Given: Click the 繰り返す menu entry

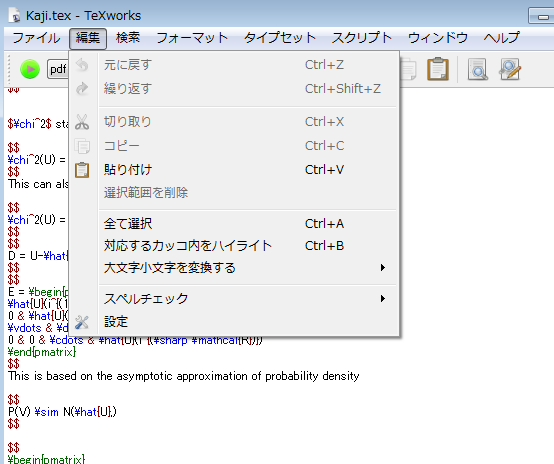Looking at the screenshot, I should click(x=234, y=88).
